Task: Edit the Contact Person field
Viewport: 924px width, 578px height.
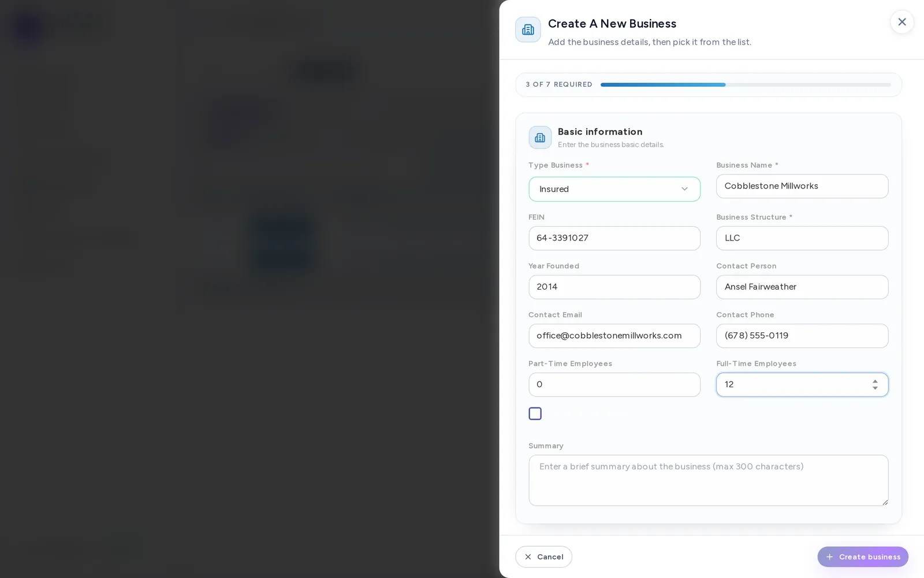Action: tap(802, 287)
